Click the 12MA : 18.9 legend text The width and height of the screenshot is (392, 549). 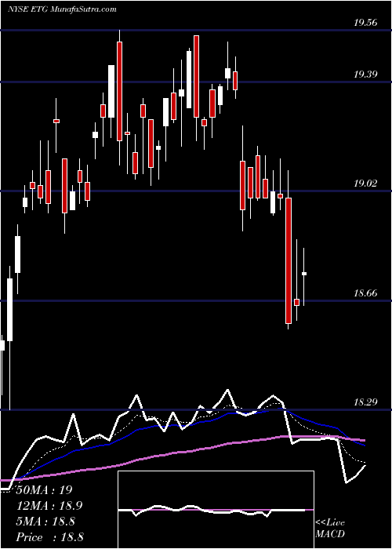point(50,506)
